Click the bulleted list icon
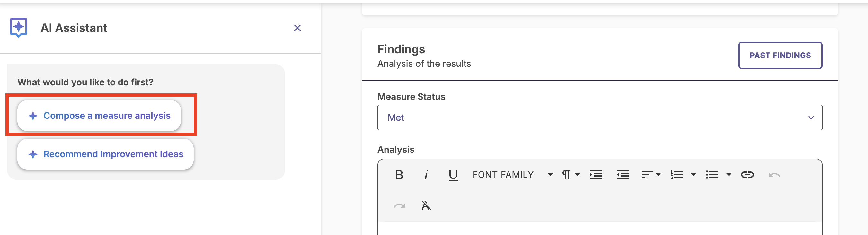Viewport: 868px width, 235px height. 712,175
